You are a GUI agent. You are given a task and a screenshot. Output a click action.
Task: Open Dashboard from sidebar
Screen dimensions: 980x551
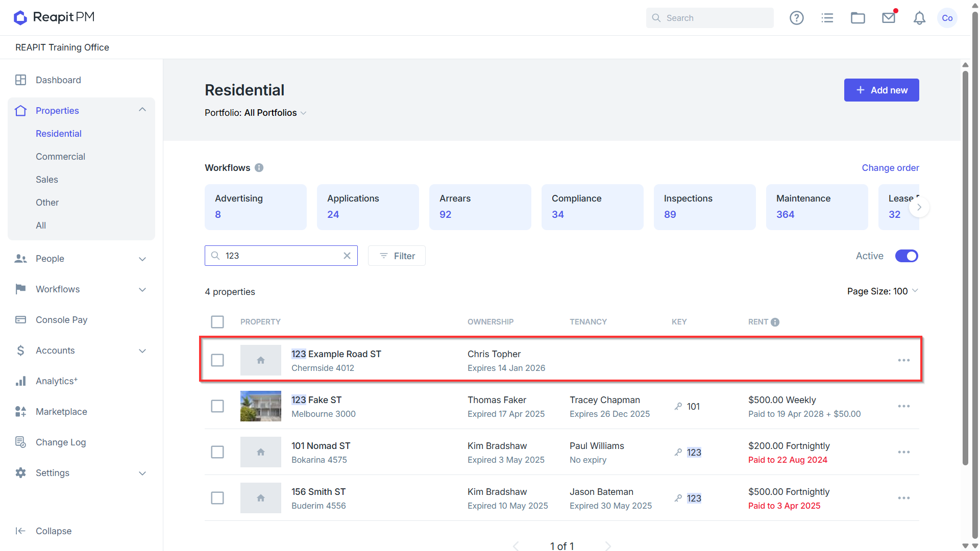[58, 80]
